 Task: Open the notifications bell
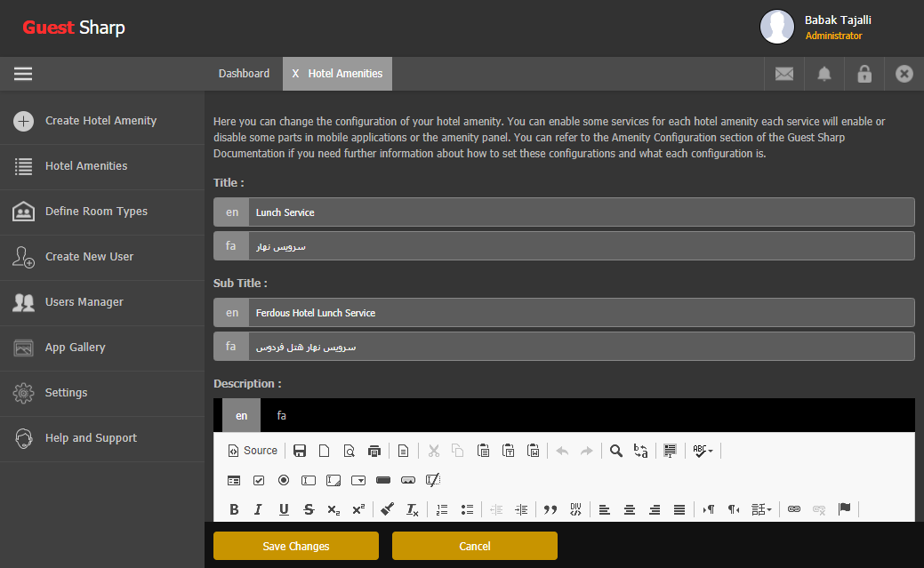(824, 74)
